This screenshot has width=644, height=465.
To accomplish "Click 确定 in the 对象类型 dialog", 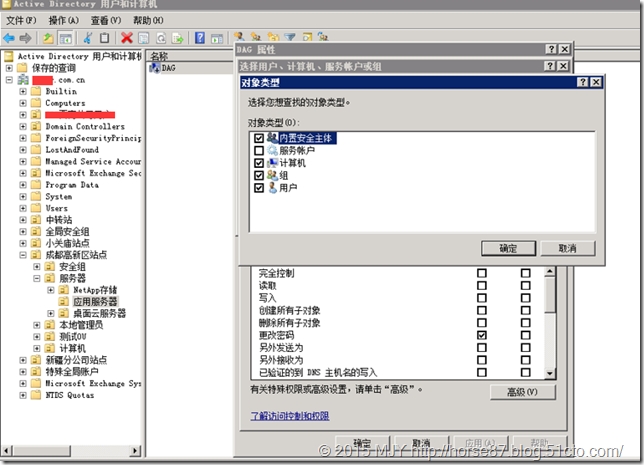I will [x=508, y=248].
